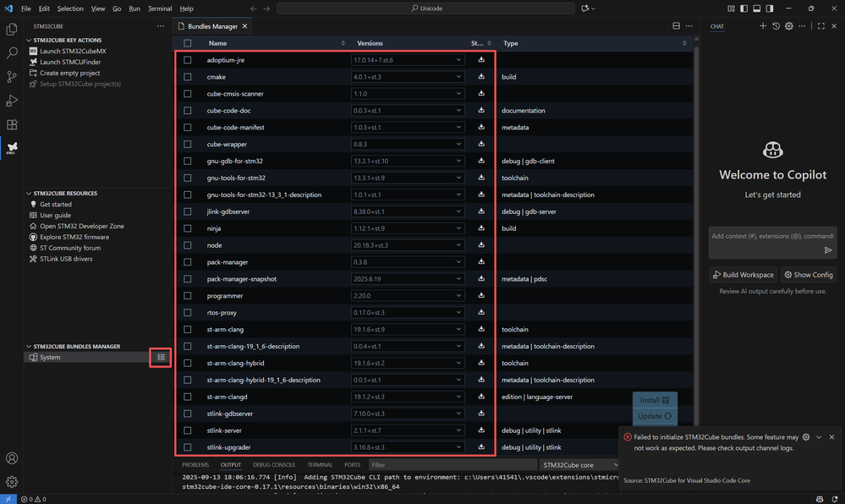Screen dimensions: 845x504
Task: Open the Extensions view
Action: [11, 124]
